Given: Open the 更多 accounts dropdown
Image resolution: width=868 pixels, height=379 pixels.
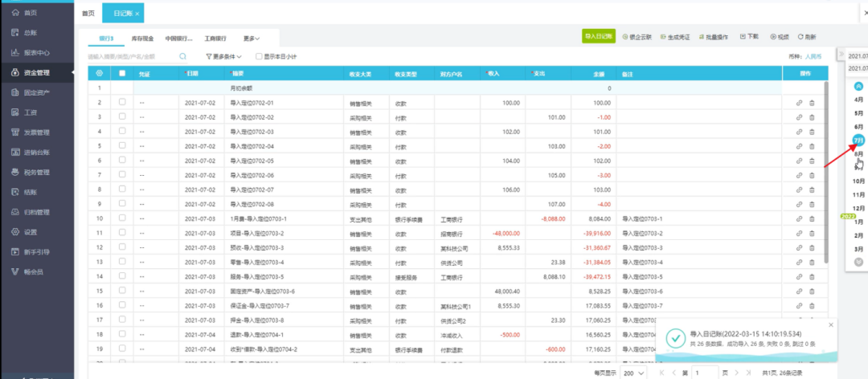Looking at the screenshot, I should [x=255, y=38].
